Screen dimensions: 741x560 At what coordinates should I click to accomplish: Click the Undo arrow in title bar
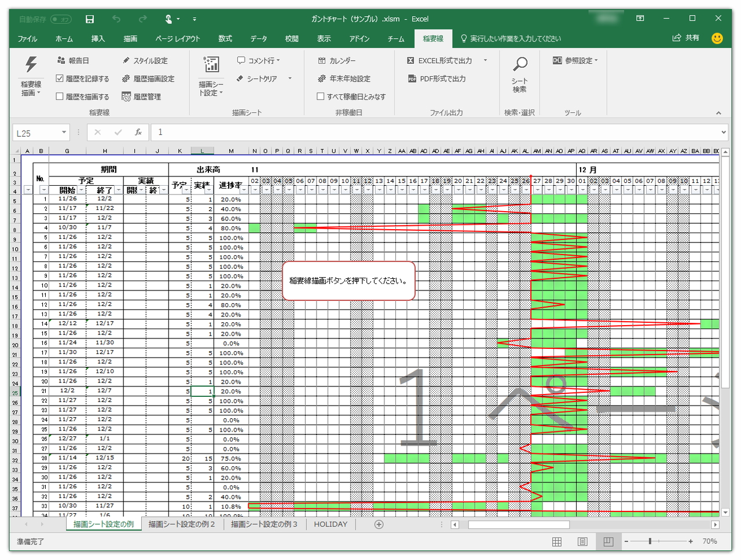click(116, 19)
